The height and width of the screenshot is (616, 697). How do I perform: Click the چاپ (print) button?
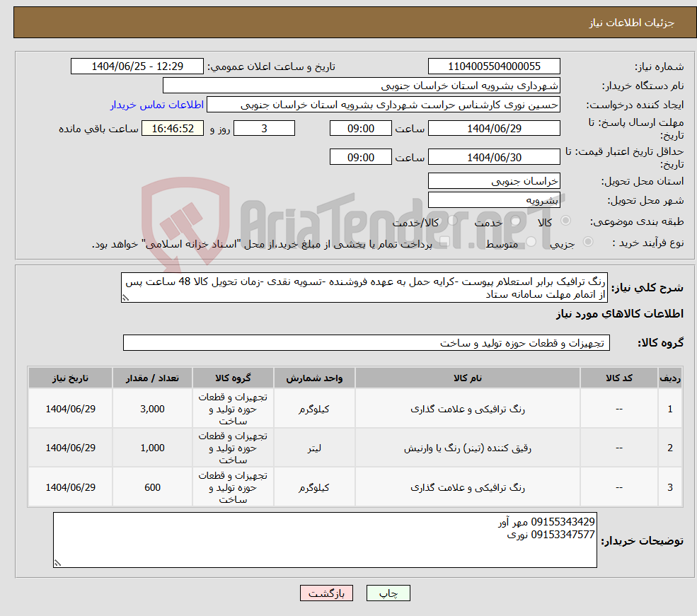388,593
